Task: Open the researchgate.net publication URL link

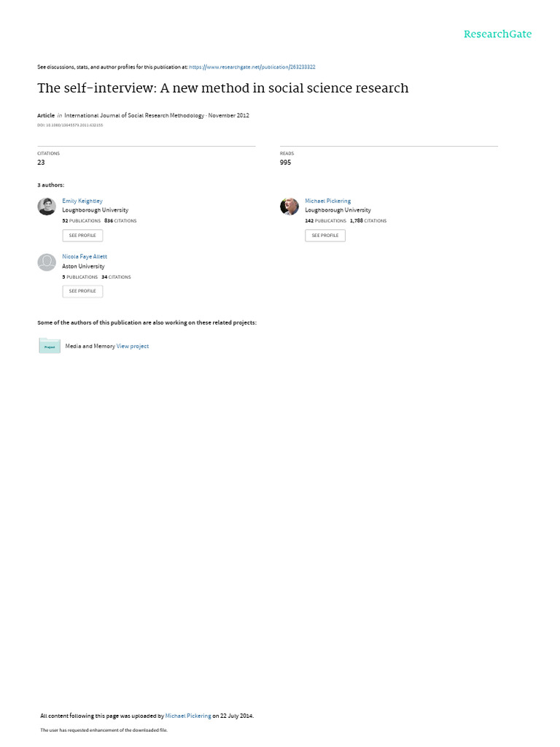Action: 252,67
